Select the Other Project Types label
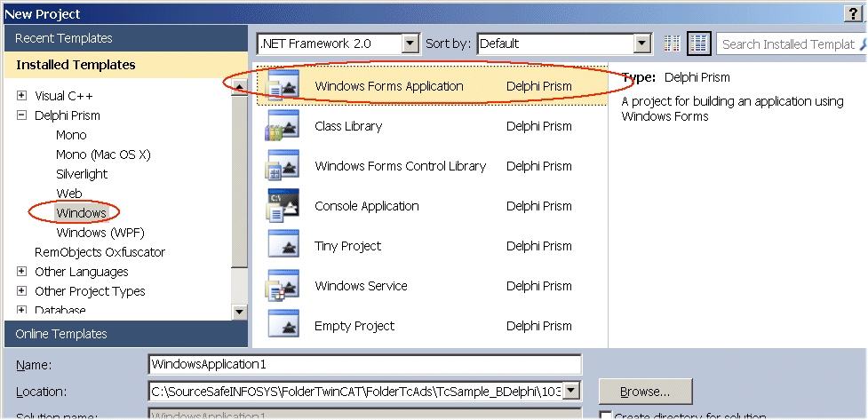The height and width of the screenshot is (420, 868). click(90, 291)
